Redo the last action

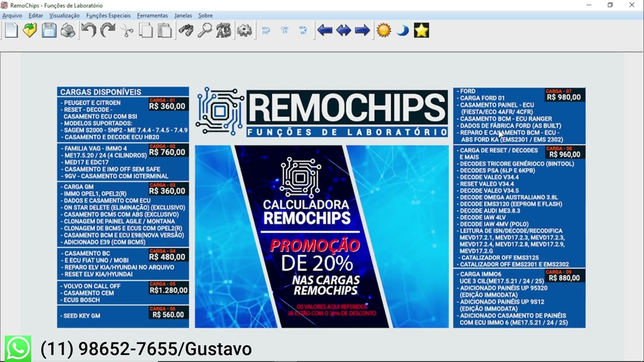coord(108,31)
